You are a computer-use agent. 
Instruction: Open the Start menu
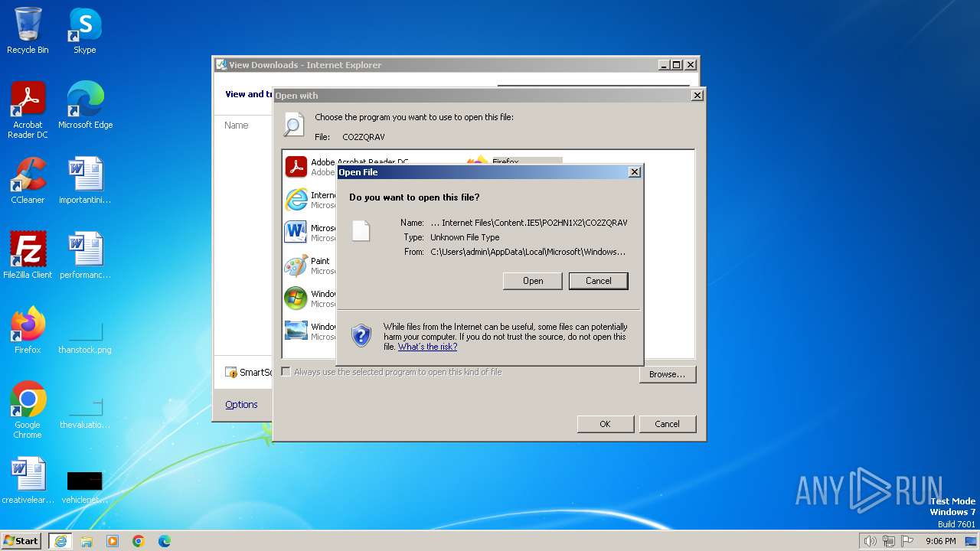tap(21, 541)
